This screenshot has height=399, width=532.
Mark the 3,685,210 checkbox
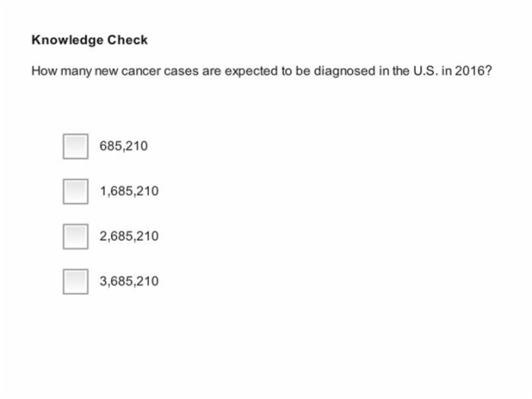click(x=75, y=282)
